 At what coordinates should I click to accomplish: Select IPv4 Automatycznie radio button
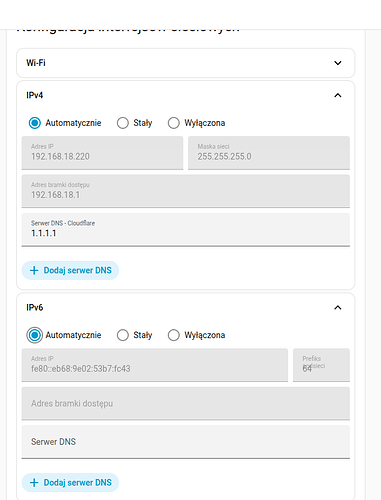pos(35,123)
